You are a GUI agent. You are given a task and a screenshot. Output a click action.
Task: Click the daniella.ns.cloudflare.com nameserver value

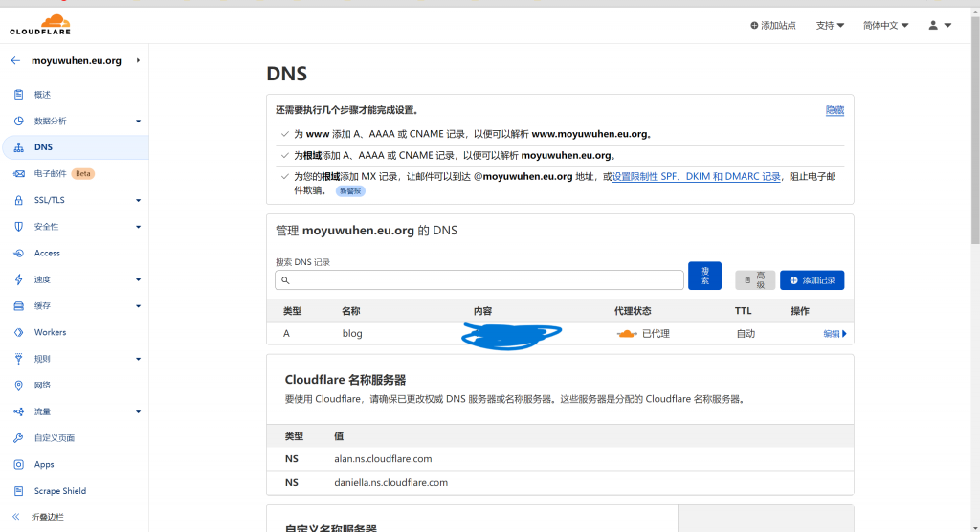click(x=390, y=482)
